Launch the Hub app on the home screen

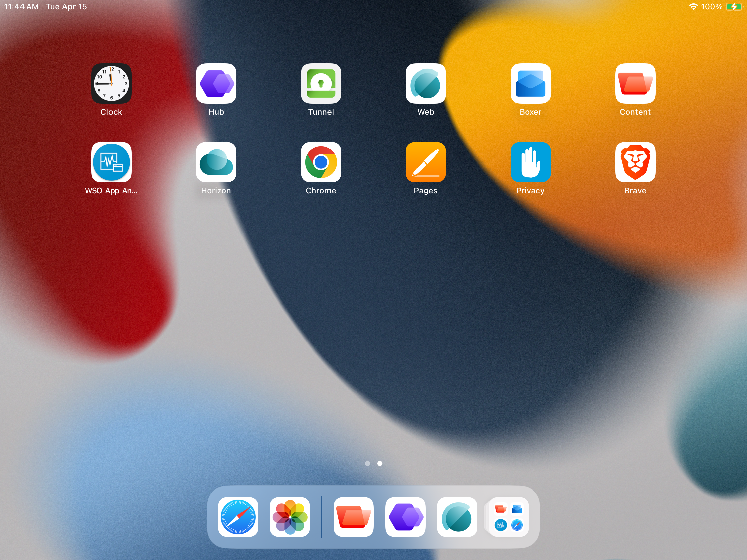tap(216, 84)
